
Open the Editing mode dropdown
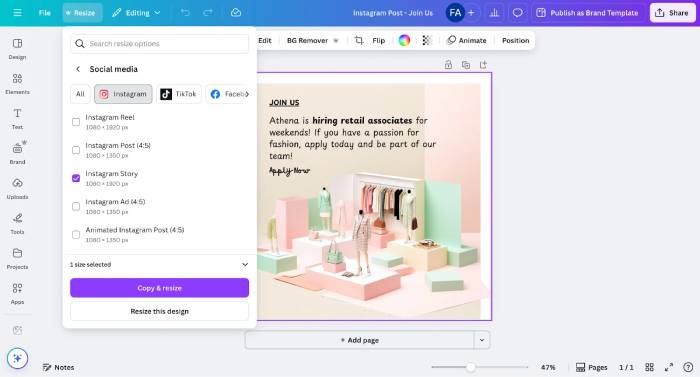pyautogui.click(x=136, y=13)
